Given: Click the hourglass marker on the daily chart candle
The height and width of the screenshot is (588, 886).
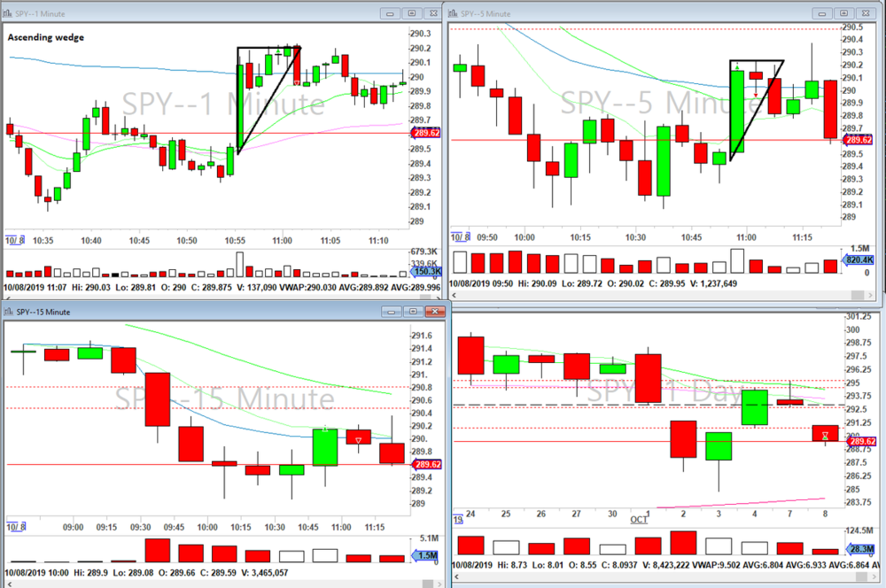Looking at the screenshot, I should pos(826,437).
